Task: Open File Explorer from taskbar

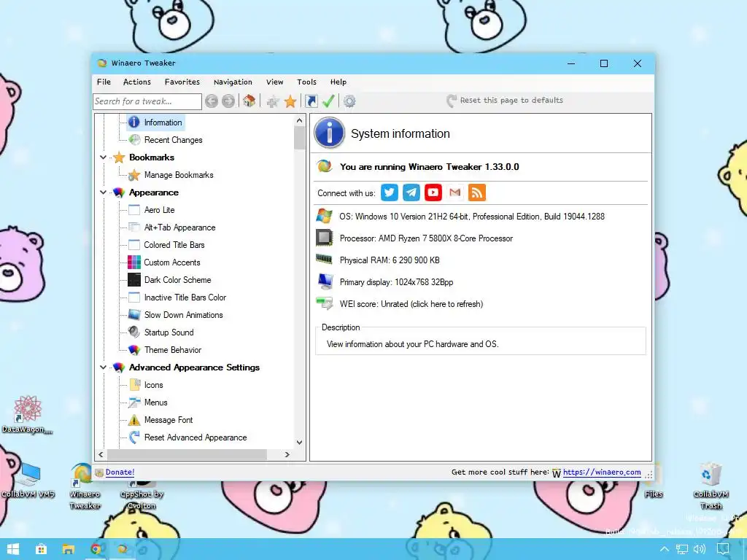Action: 68,549
